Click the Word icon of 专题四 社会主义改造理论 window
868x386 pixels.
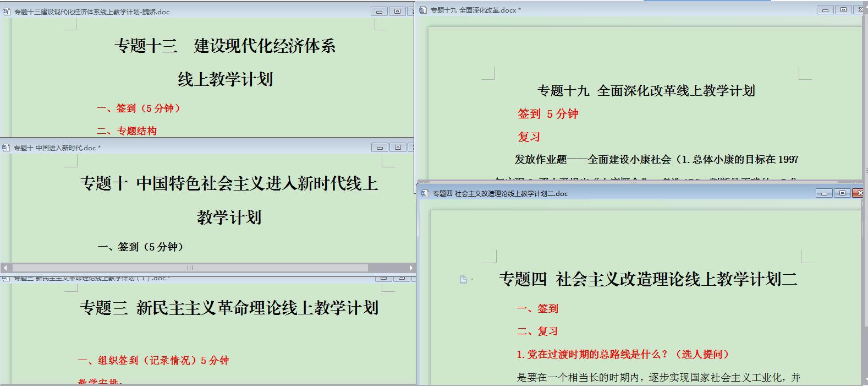click(x=425, y=193)
